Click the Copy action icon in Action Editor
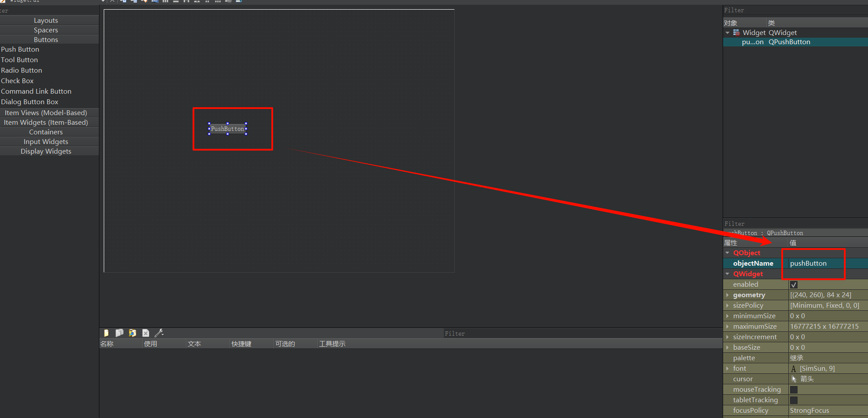The image size is (868, 418). tap(119, 333)
